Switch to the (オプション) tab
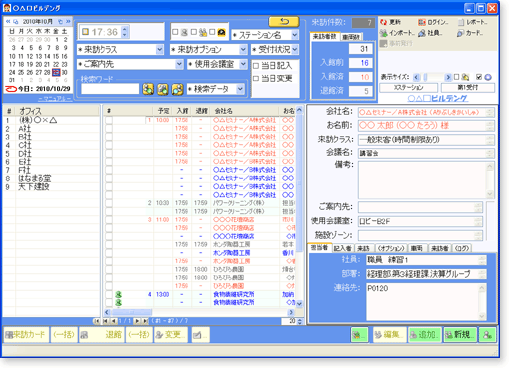 click(x=391, y=248)
